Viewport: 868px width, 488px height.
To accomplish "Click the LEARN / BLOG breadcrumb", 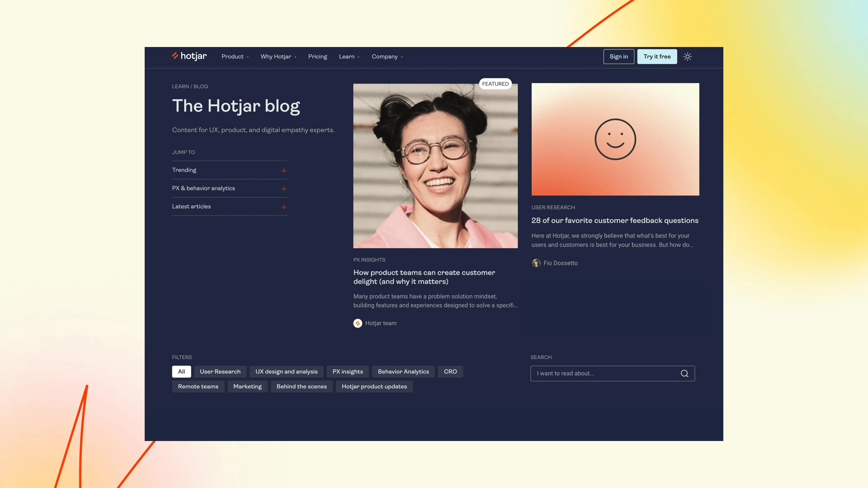I will tap(190, 86).
